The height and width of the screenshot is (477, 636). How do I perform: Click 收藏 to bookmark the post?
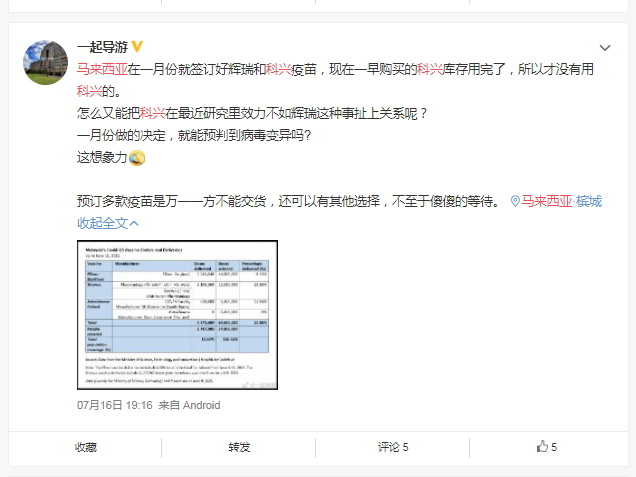pyautogui.click(x=86, y=447)
